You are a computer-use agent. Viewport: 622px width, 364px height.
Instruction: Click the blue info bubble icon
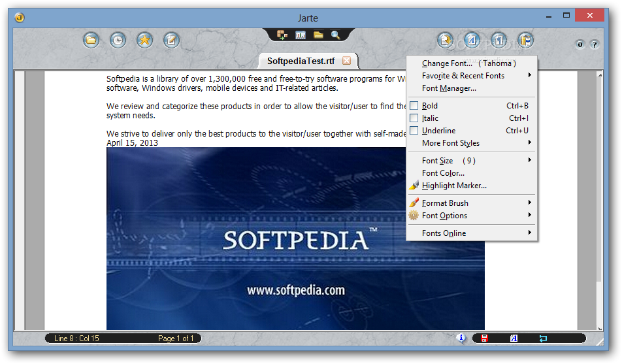click(461, 338)
